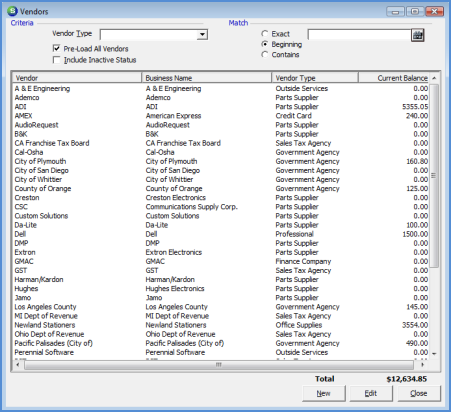Viewport: 451px width, 412px height.
Task: Click the 1500.00 balance for Dell
Action: coord(415,234)
